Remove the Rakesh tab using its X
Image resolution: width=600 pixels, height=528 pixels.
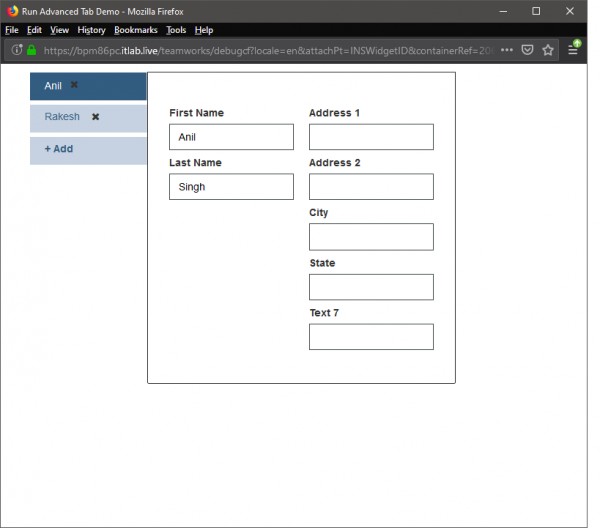click(x=95, y=117)
